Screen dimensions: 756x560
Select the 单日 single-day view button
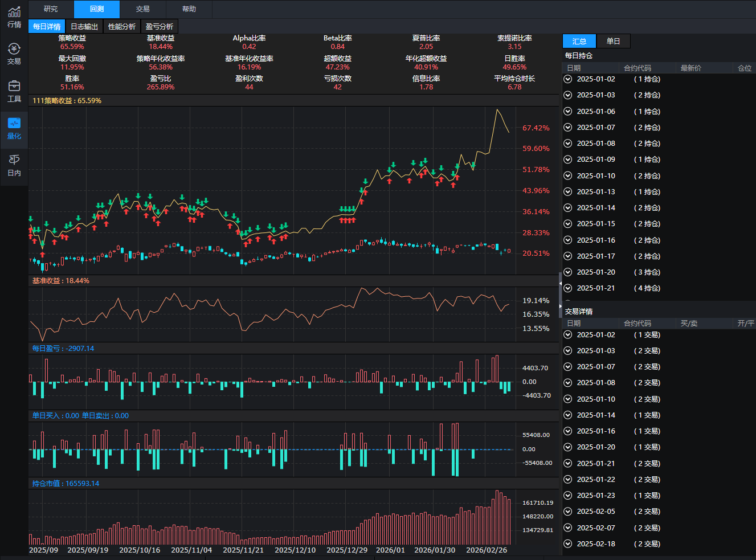click(x=613, y=41)
